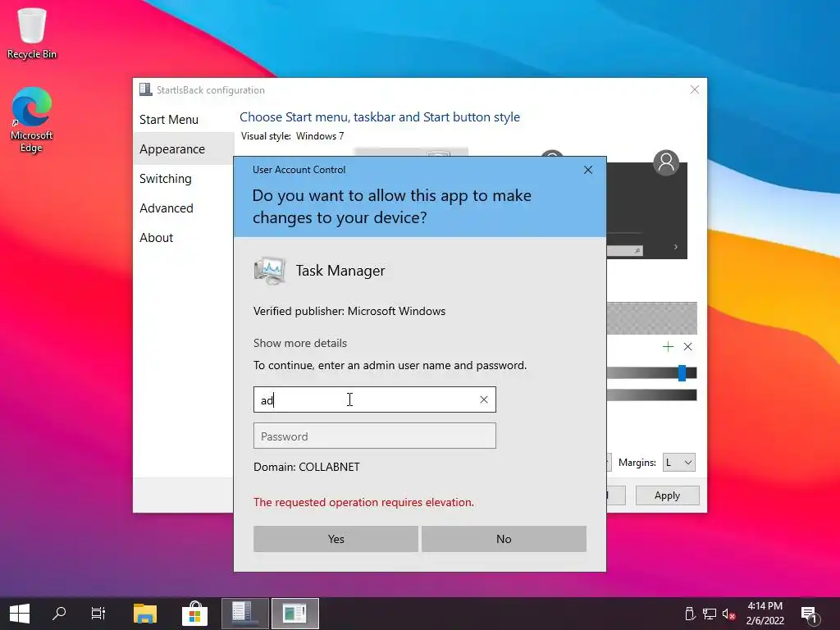This screenshot has width=840, height=630.
Task: Click 'Domain: COLLABNET' text
Action: pos(307,467)
